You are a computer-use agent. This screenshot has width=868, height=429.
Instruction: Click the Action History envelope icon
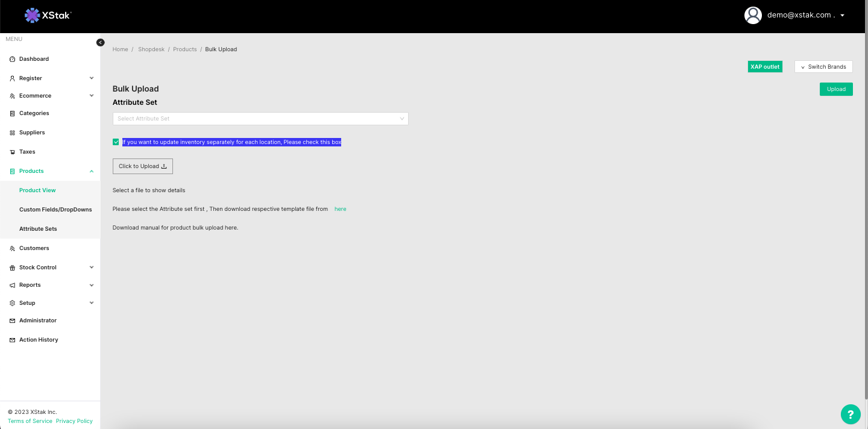[13, 340]
